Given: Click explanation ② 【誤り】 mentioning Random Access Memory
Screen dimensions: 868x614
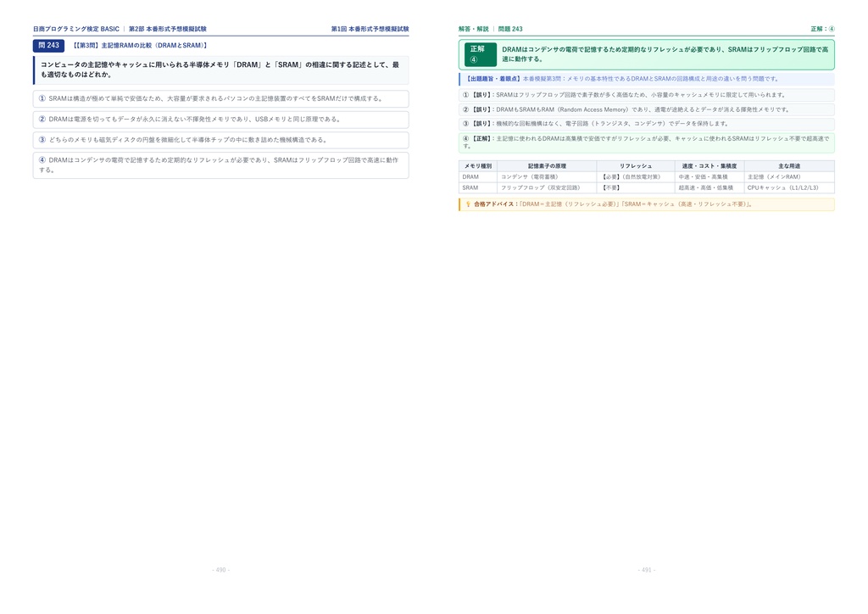Looking at the screenshot, I should tap(647, 109).
